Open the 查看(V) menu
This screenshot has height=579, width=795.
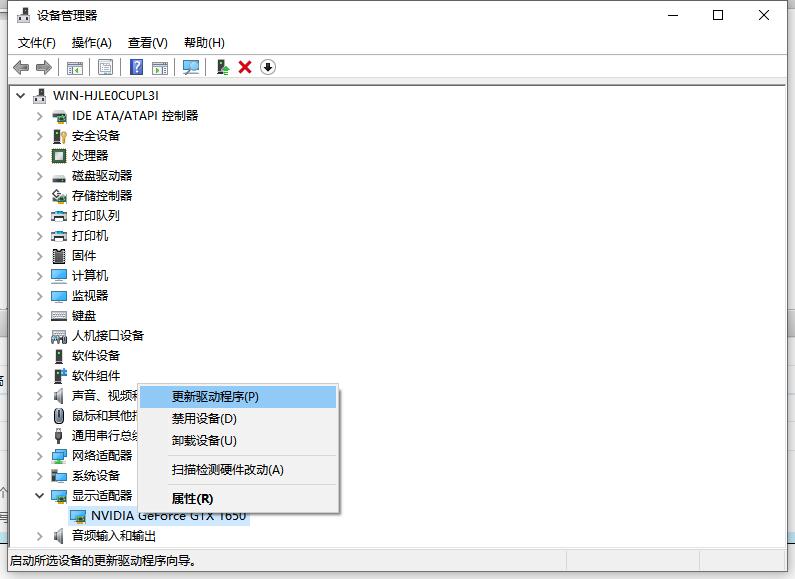point(147,43)
